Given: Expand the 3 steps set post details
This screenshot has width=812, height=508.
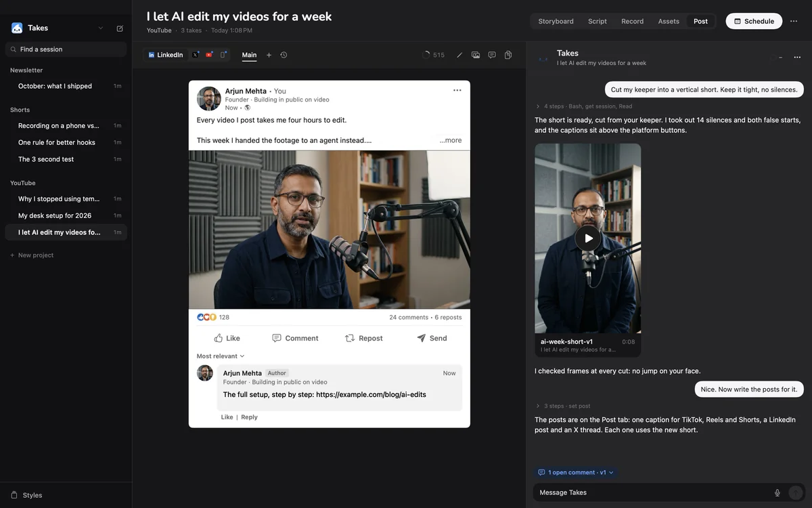Looking at the screenshot, I should point(562,406).
